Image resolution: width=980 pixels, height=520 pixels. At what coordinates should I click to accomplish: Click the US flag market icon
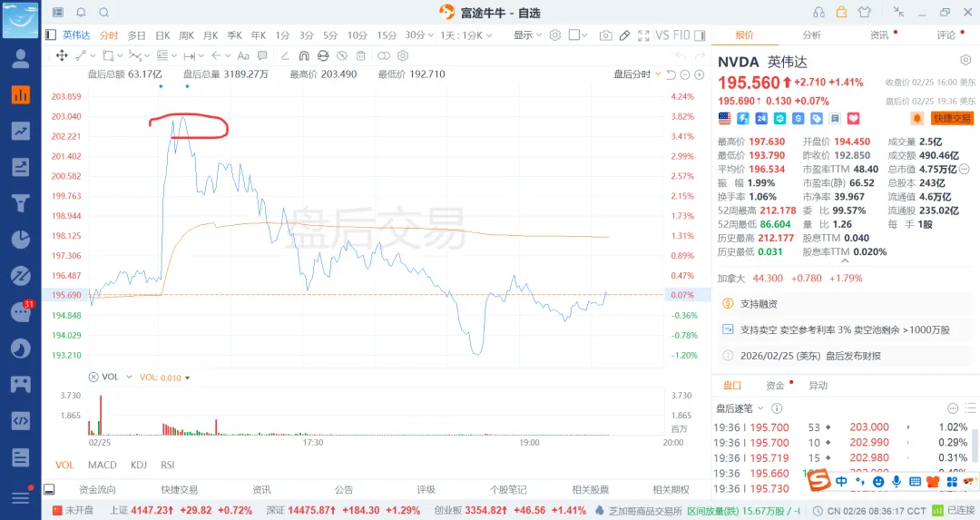pyautogui.click(x=724, y=118)
